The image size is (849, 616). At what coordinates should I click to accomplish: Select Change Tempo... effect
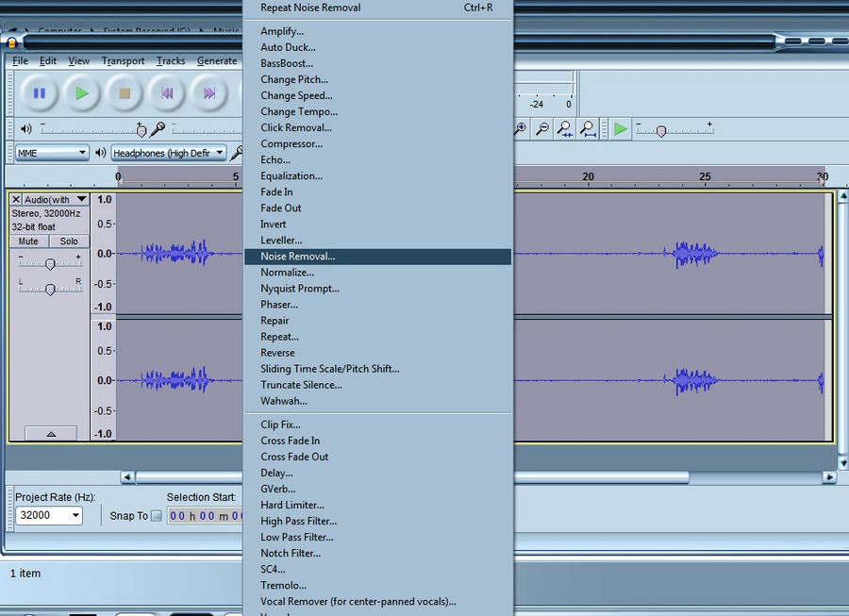pos(377,111)
